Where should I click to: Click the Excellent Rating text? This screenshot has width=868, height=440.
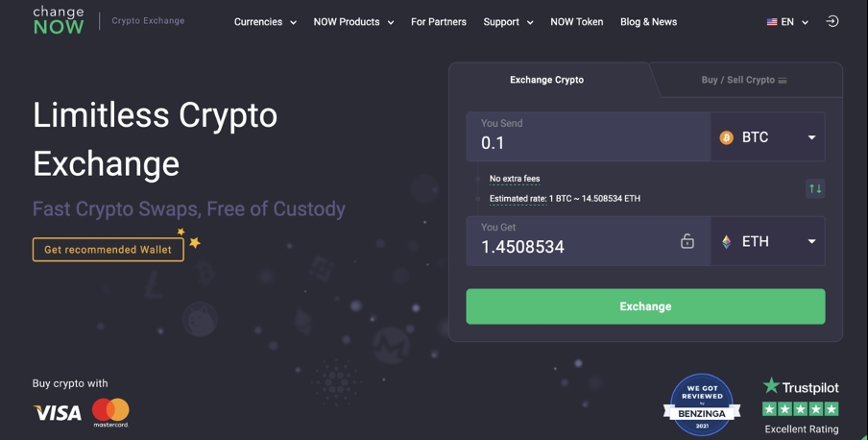(x=802, y=428)
